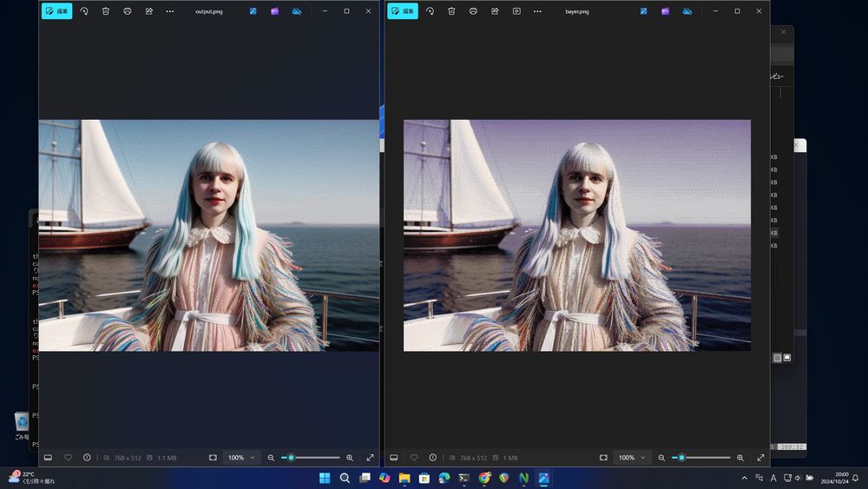Rotate the image in bayer.png window
868x489 pixels.
point(431,11)
